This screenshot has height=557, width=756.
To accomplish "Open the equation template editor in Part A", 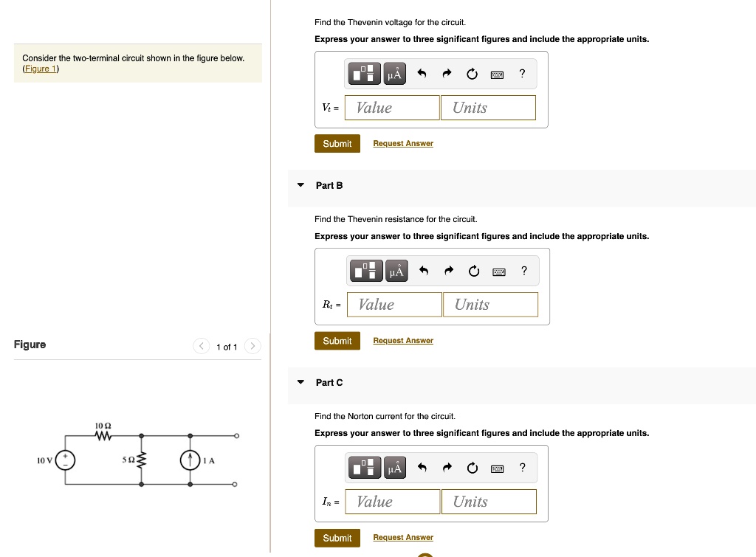I will click(364, 73).
